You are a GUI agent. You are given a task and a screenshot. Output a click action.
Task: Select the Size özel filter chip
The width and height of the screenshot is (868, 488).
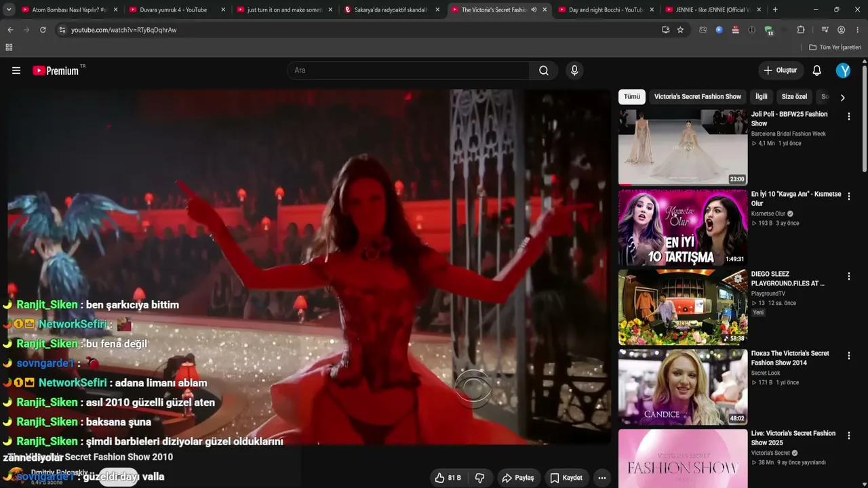pos(794,97)
